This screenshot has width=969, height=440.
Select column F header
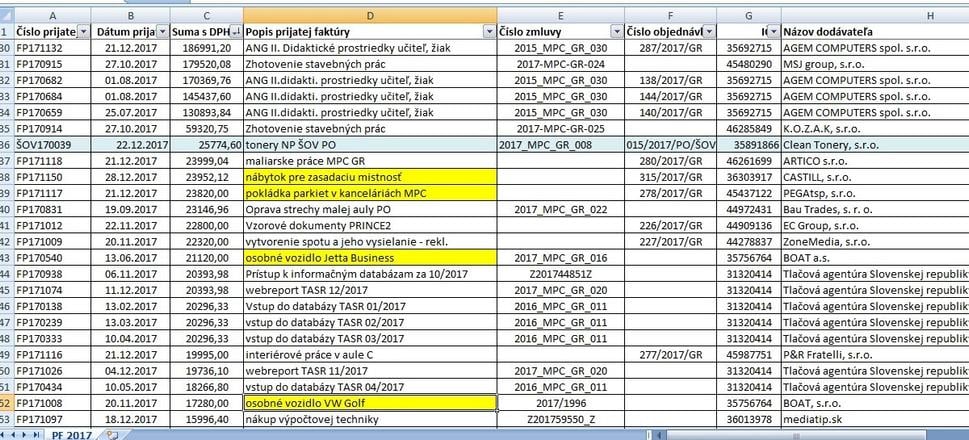[670, 15]
